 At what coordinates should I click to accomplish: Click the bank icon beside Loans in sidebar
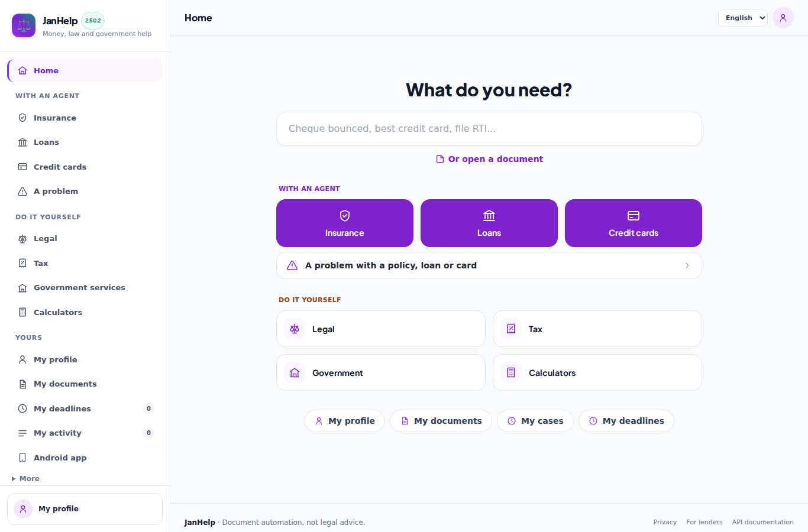point(22,142)
